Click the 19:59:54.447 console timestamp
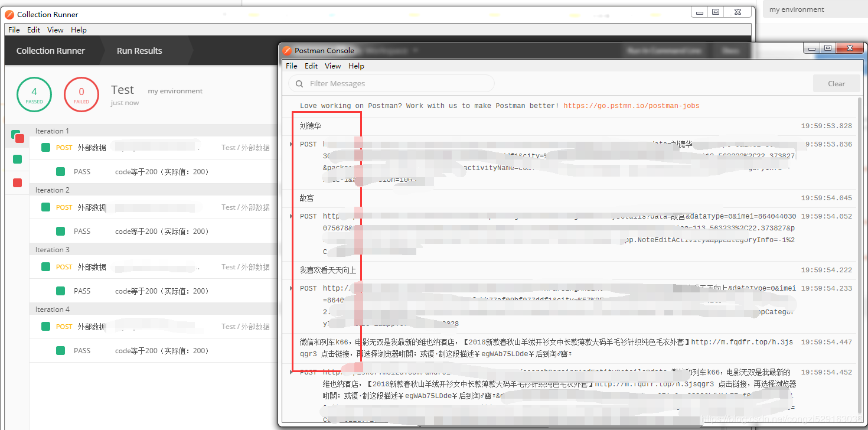Image resolution: width=868 pixels, height=430 pixels. pyautogui.click(x=827, y=342)
